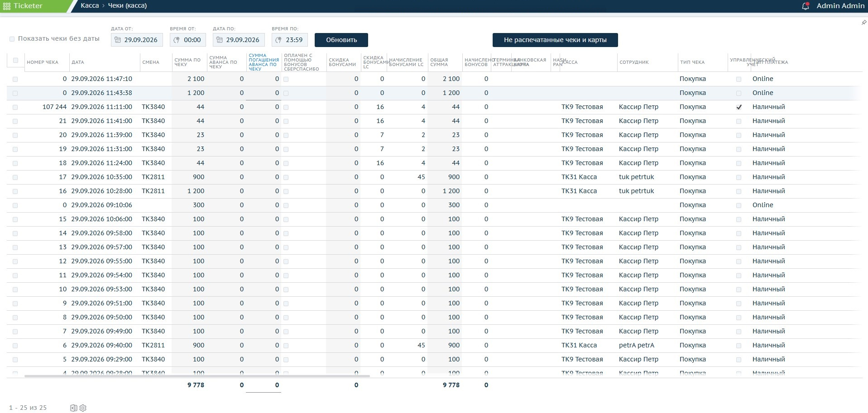The width and height of the screenshot is (868, 413).
Task: Go to Касса breadcrumb
Action: click(x=90, y=5)
